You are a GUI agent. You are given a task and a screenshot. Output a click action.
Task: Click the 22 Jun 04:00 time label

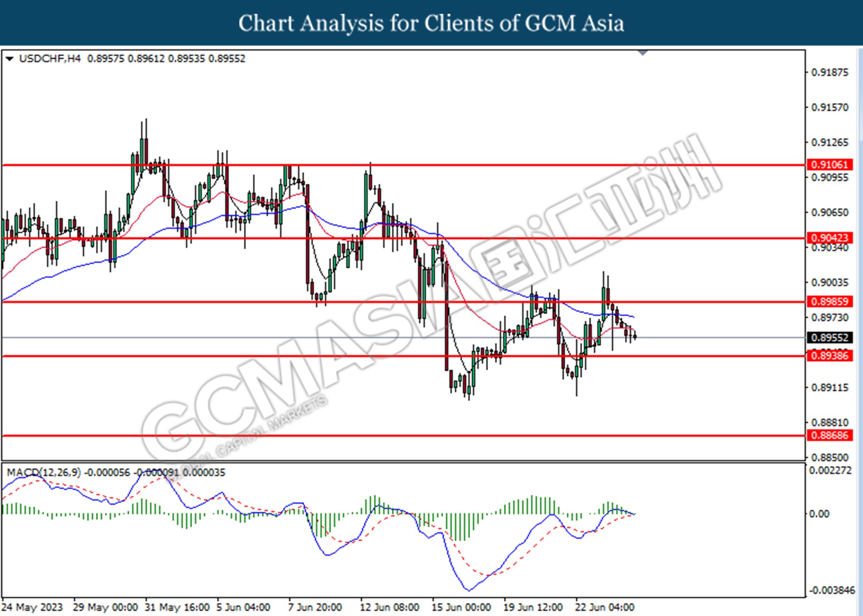(x=605, y=607)
